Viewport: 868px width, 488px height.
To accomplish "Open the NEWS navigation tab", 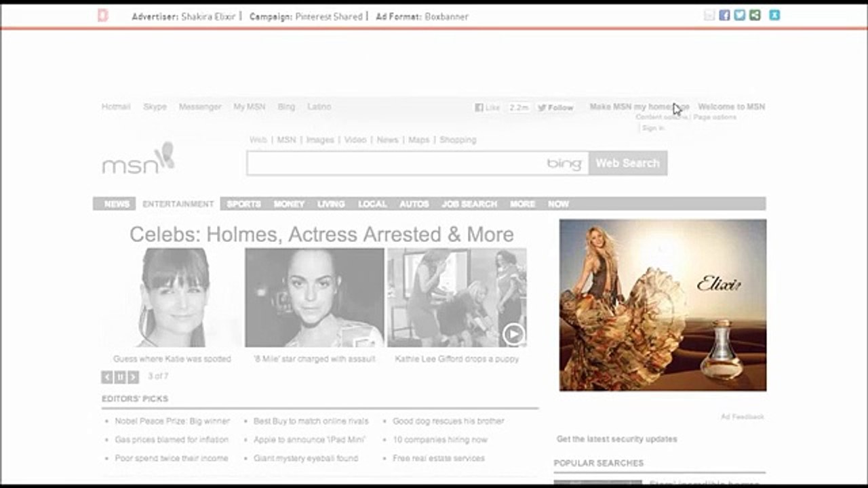I will [117, 204].
